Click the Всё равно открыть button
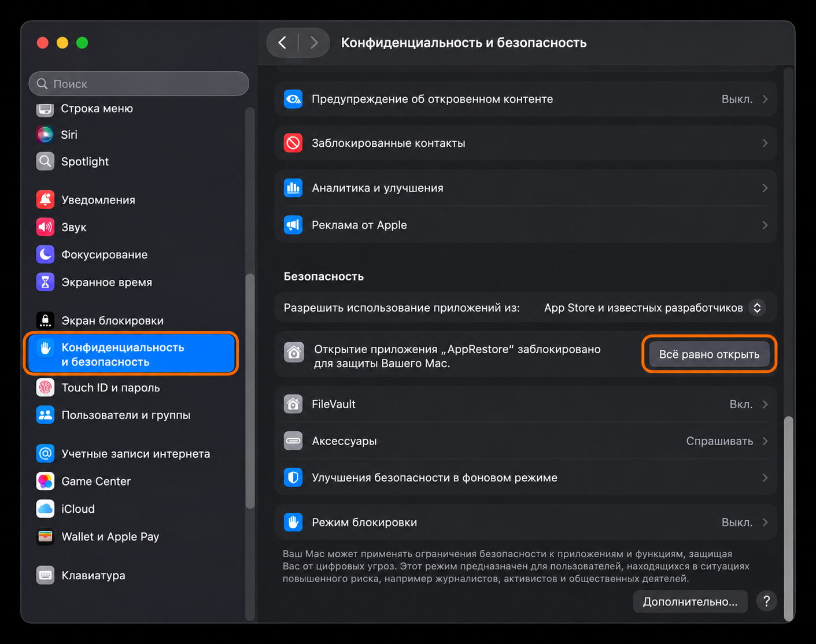The height and width of the screenshot is (644, 816). click(710, 354)
